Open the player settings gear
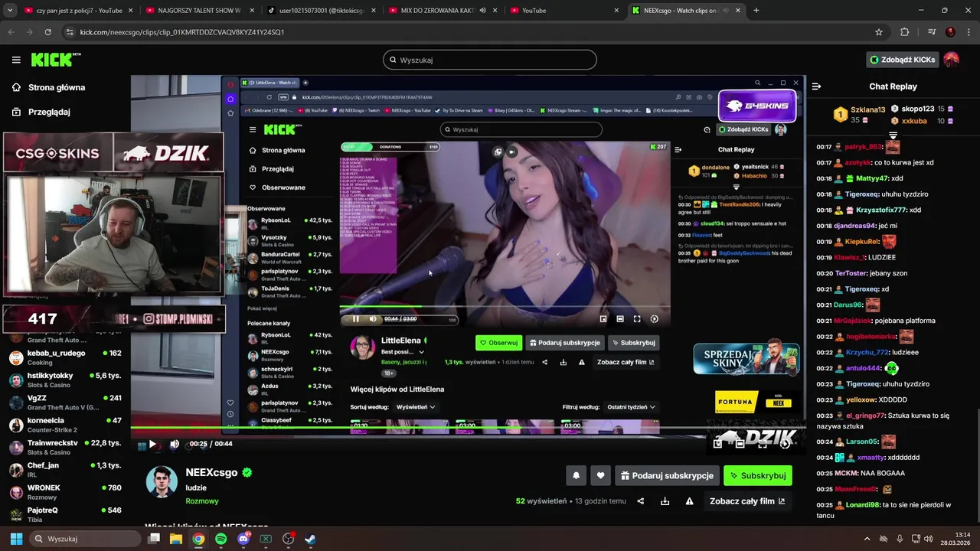Image resolution: width=980 pixels, height=551 pixels. pos(786,444)
